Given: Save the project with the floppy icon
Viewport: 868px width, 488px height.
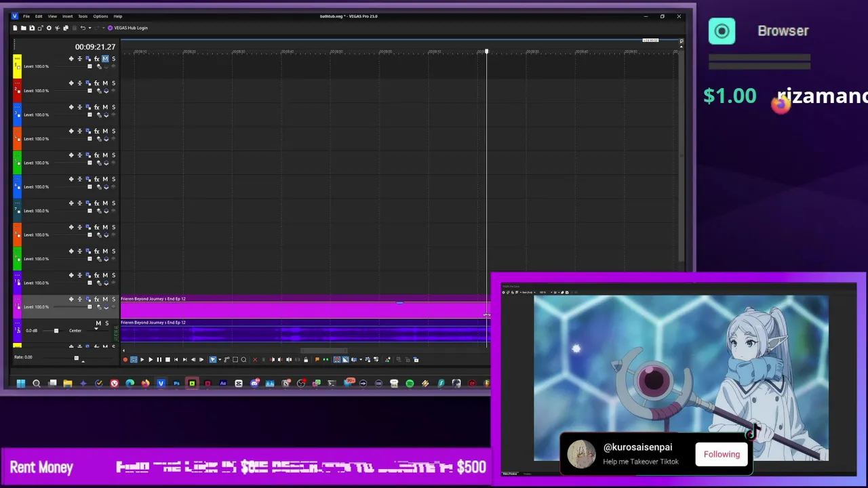Looking at the screenshot, I should [32, 28].
